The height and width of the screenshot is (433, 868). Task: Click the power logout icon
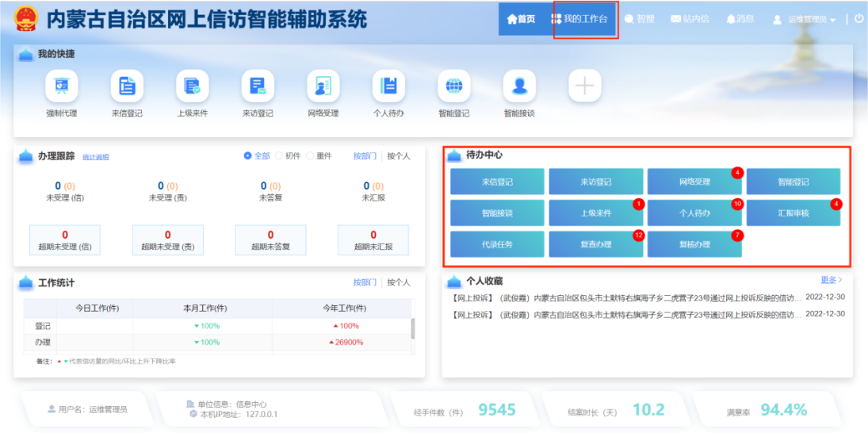coord(858,18)
